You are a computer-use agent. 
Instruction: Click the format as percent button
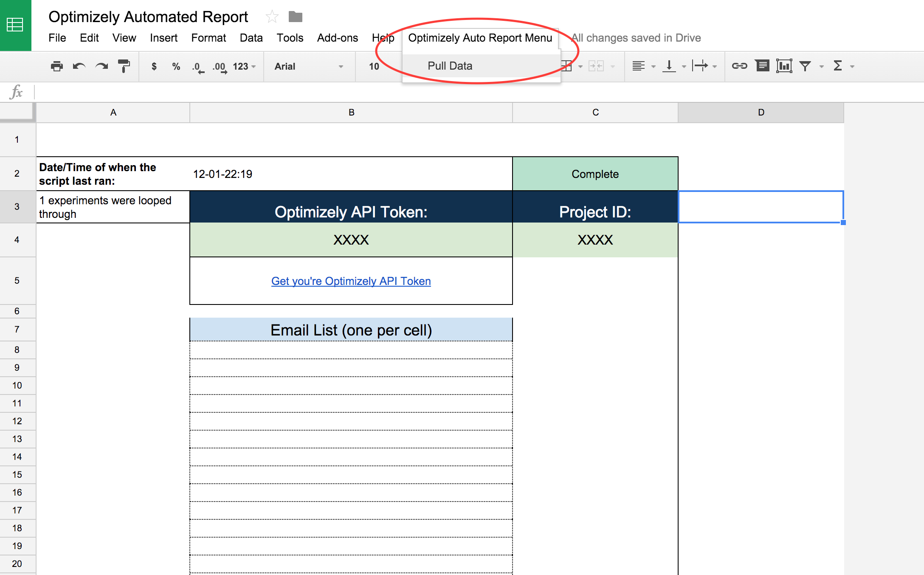click(176, 66)
